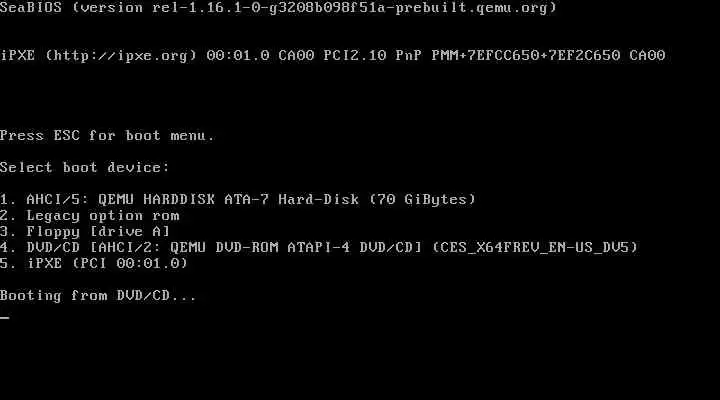Image resolution: width=720 pixels, height=400 pixels.
Task: Click the 'ATAPI-4 DVD/CD' text
Action: coord(354,248)
